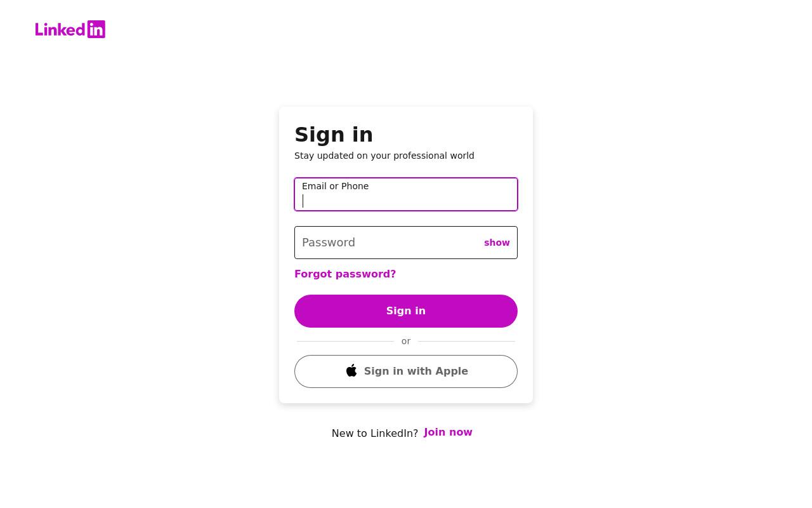Click the "Password" placeholder text
The image size is (812, 508).
click(x=329, y=243)
